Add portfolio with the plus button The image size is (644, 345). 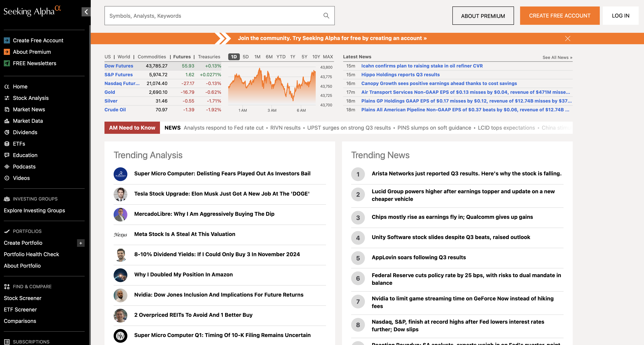(x=80, y=243)
